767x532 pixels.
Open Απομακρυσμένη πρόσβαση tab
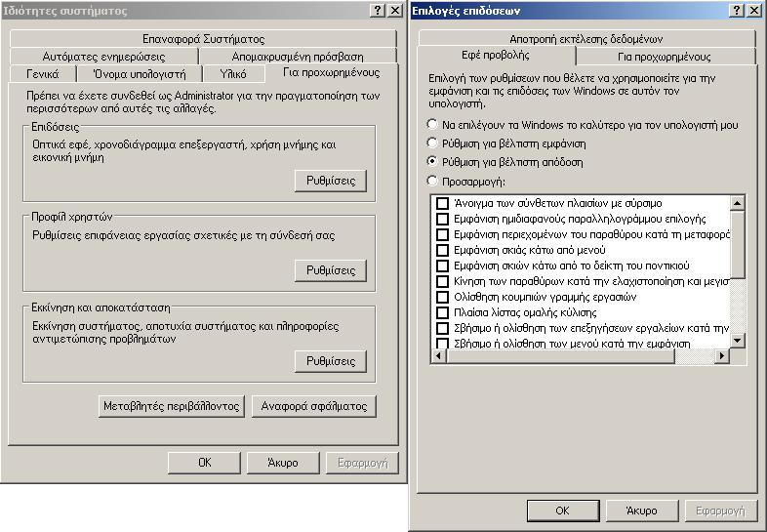pyautogui.click(x=298, y=57)
